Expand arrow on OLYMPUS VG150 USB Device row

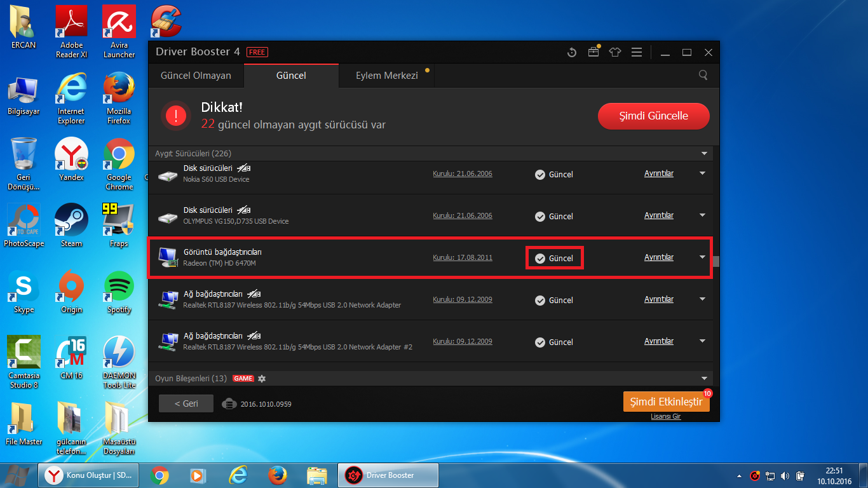pyautogui.click(x=702, y=215)
